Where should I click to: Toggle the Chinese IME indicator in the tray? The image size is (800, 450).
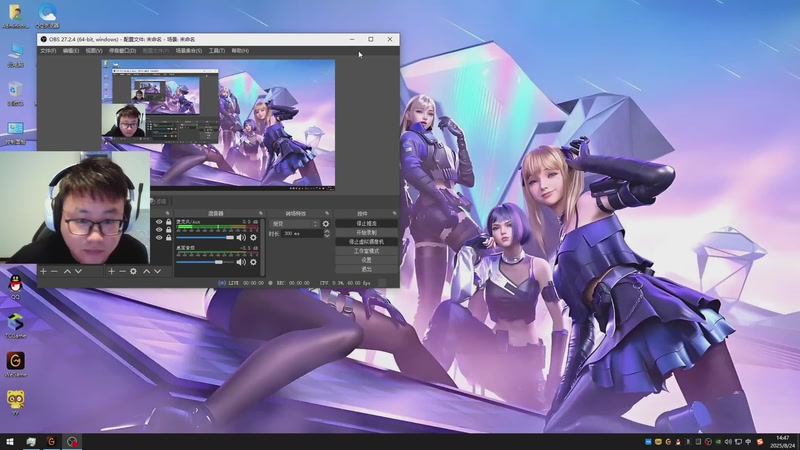click(748, 442)
